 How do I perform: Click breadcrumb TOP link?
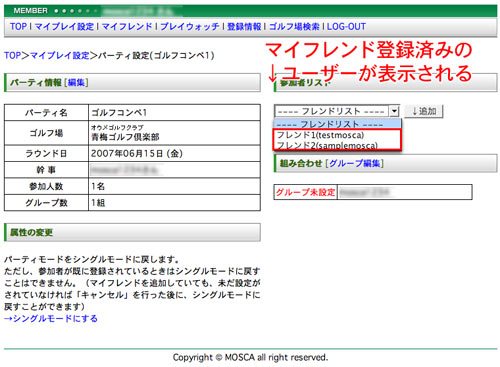(13, 55)
